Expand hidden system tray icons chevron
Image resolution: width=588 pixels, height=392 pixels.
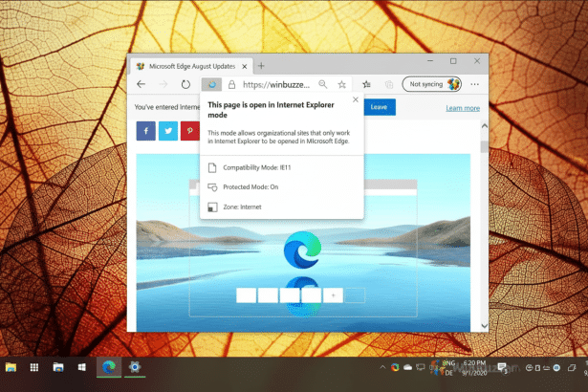(382, 367)
